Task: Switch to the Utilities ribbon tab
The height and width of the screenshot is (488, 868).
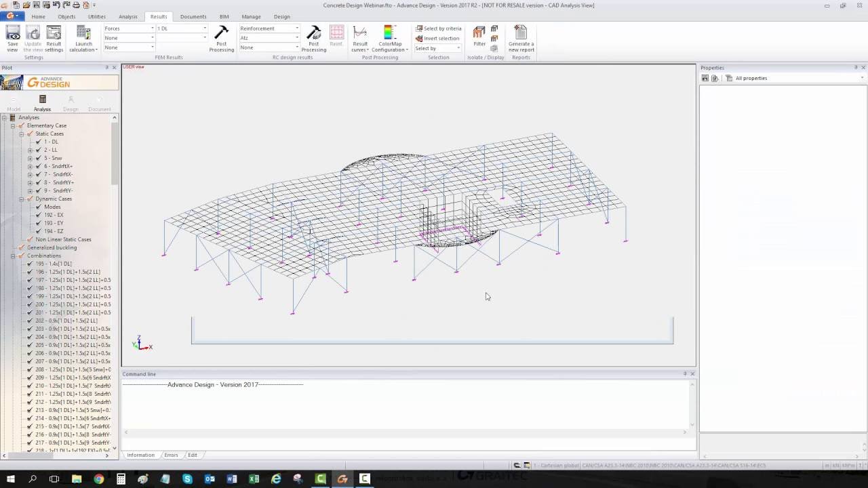Action: [x=97, y=16]
